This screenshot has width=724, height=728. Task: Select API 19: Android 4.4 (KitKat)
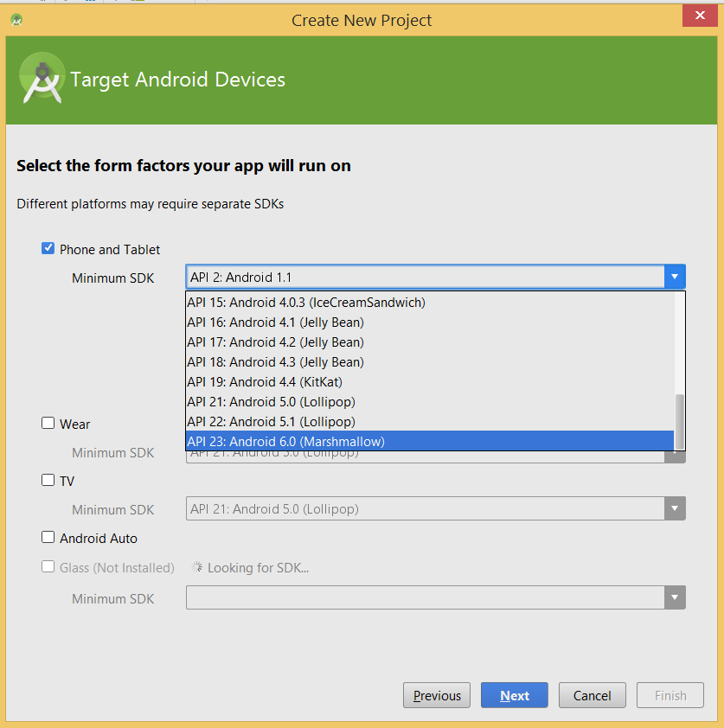coord(430,382)
